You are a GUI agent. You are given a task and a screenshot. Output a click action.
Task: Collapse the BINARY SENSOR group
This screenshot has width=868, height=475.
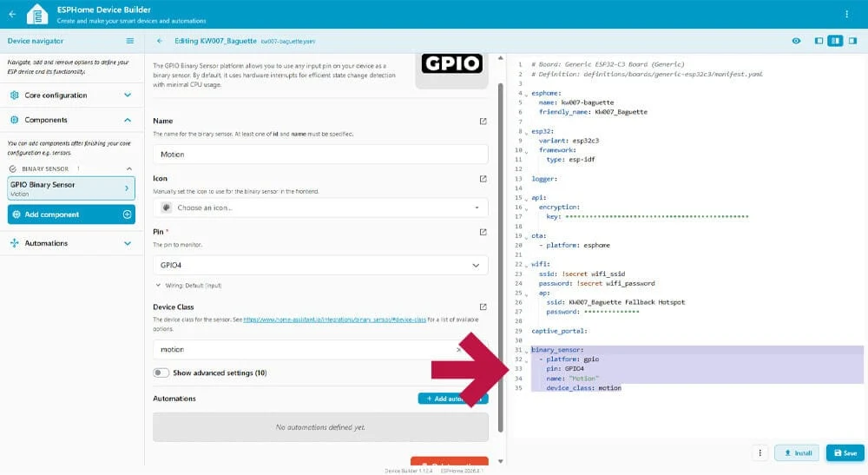point(71,168)
